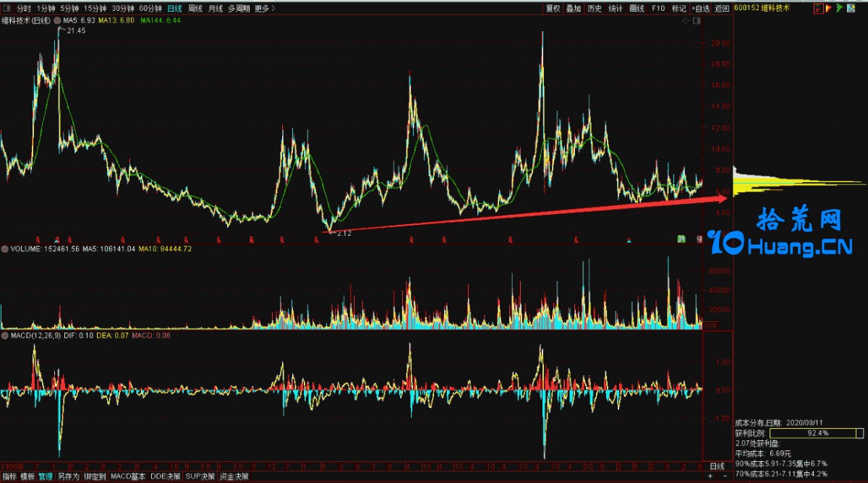Click the green 圆 marker icon on timeline

point(681,239)
